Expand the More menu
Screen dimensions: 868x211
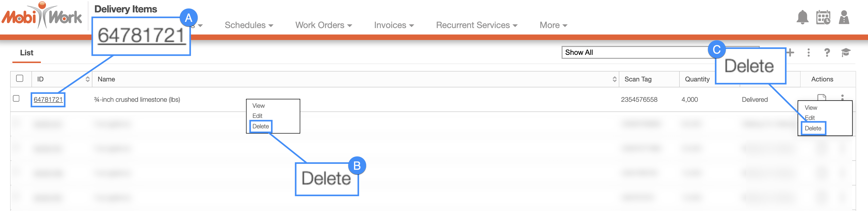coord(553,25)
